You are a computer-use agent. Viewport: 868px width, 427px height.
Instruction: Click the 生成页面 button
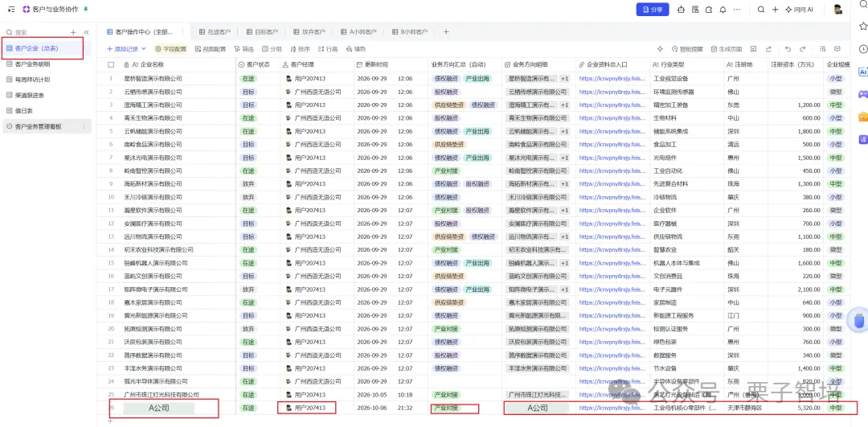tap(727, 49)
